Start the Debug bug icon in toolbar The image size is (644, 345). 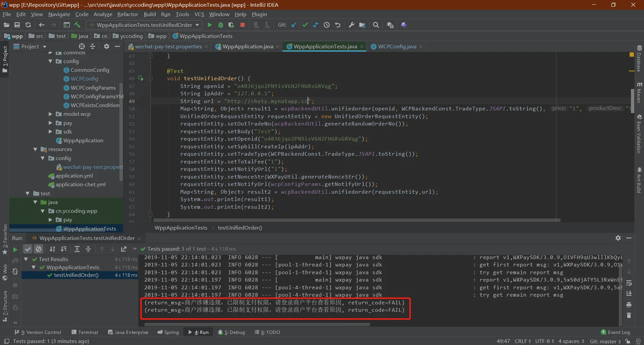point(221,25)
